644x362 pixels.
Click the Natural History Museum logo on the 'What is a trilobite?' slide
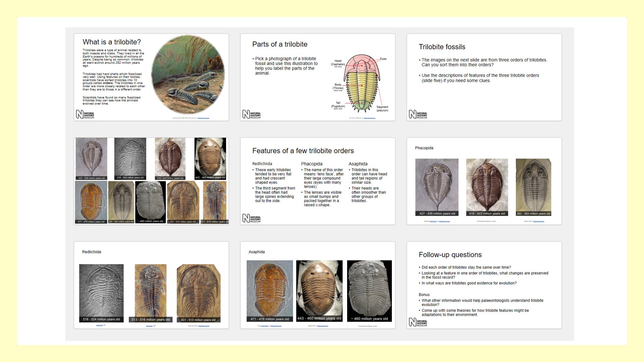click(85, 115)
